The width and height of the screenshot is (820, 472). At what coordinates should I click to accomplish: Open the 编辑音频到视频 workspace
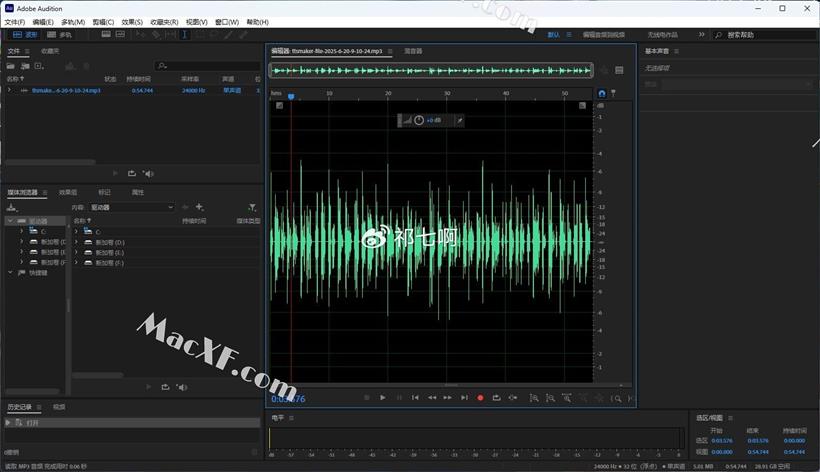coord(603,34)
